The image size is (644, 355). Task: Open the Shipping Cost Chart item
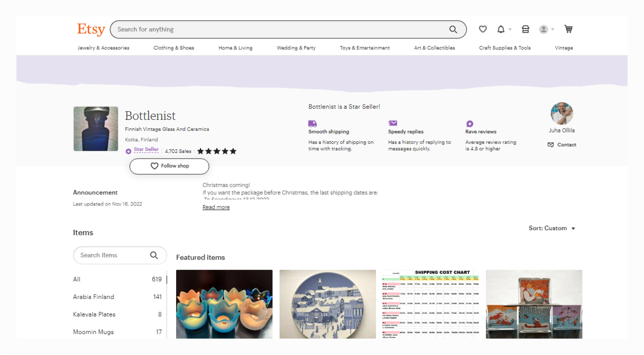pos(431,304)
